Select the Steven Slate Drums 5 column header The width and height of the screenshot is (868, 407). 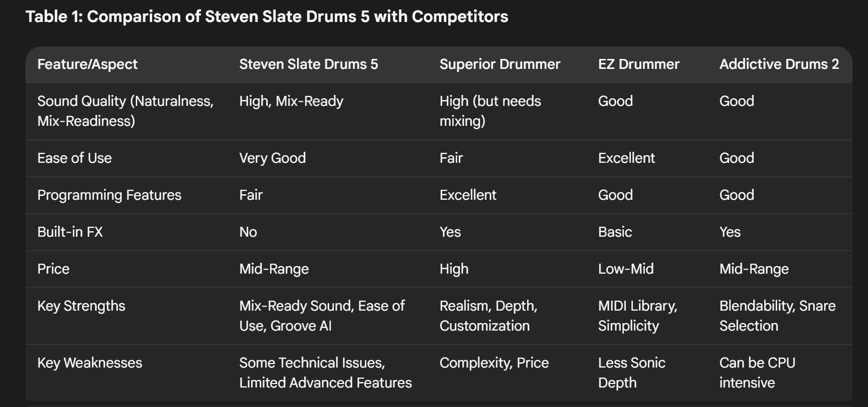308,64
